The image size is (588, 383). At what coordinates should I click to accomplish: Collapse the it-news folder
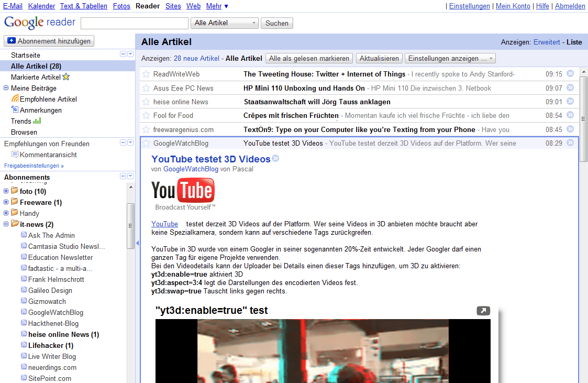6,224
